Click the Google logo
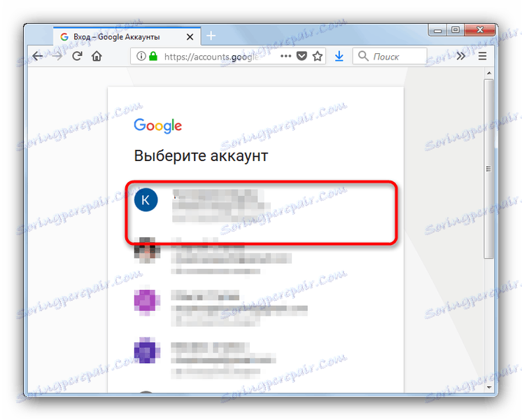This screenshot has width=522, height=420. click(x=158, y=125)
